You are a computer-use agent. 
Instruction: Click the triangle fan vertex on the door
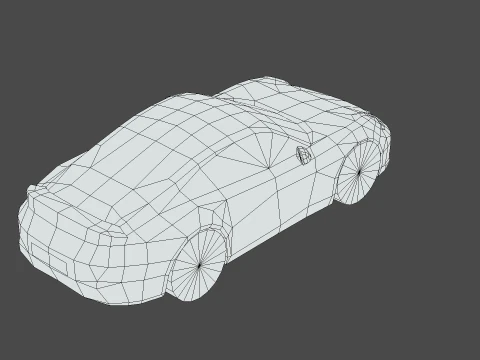269,167
